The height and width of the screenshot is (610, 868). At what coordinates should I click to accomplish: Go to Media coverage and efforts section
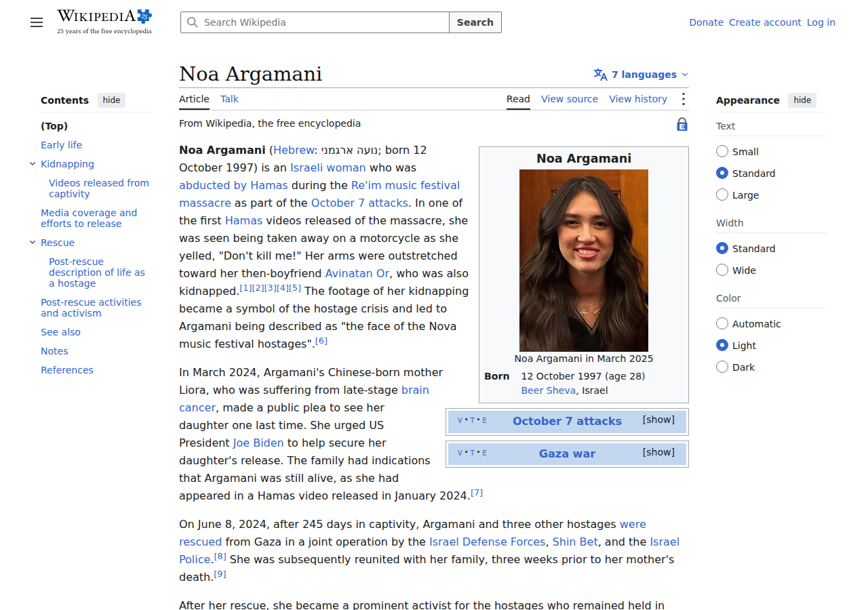point(89,218)
